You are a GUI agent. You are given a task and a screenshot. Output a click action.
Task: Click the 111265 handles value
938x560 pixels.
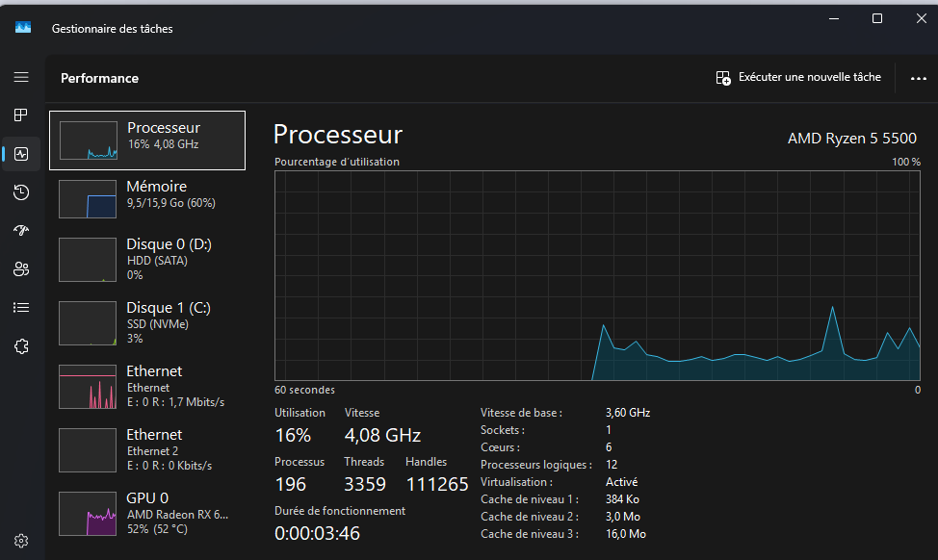[x=437, y=484]
